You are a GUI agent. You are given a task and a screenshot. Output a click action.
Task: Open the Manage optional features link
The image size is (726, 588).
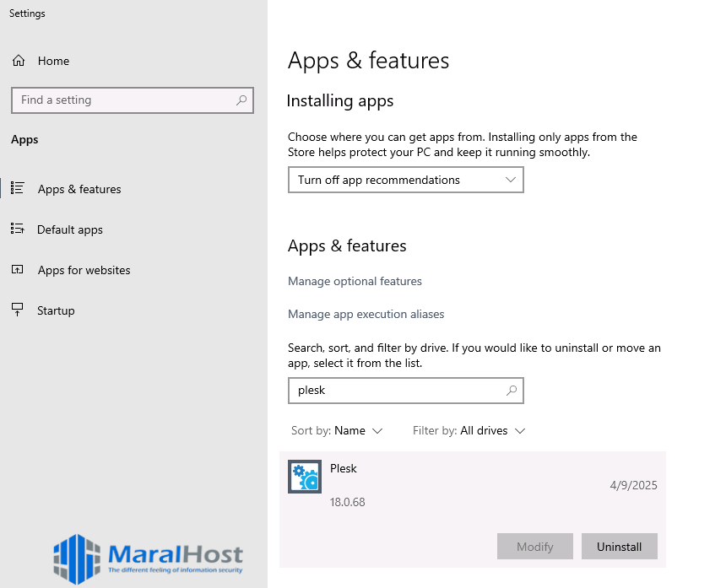point(355,281)
